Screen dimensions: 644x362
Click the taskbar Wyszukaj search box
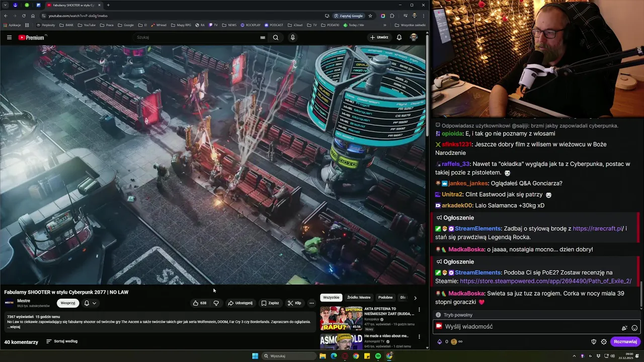(x=288, y=356)
